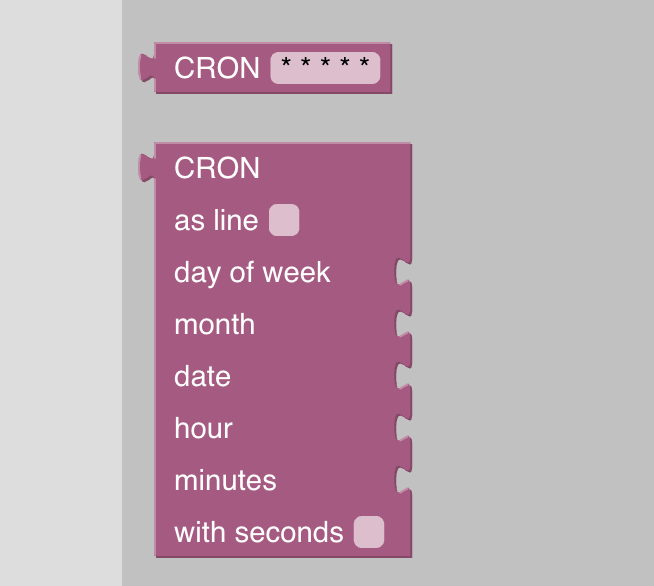Select the small CRON block by its title
Image resolution: width=654 pixels, height=586 pixels.
point(216,68)
